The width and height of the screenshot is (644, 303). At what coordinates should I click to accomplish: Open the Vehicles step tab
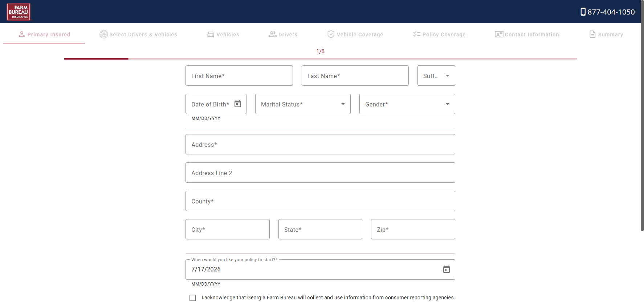pyautogui.click(x=223, y=34)
